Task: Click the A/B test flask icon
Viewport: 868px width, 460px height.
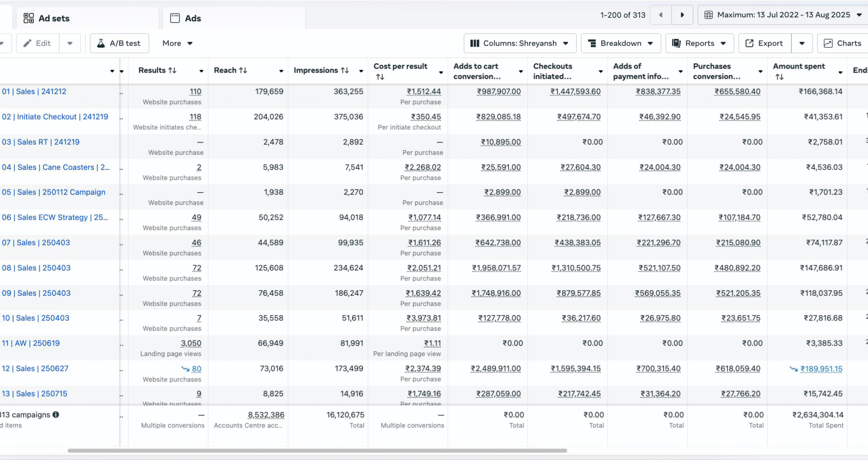Action: (x=101, y=43)
